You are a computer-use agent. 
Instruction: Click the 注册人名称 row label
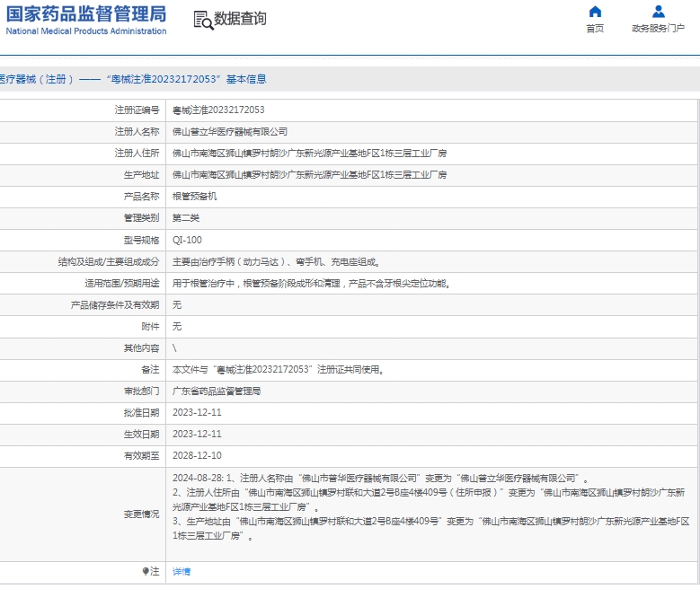click(x=137, y=132)
